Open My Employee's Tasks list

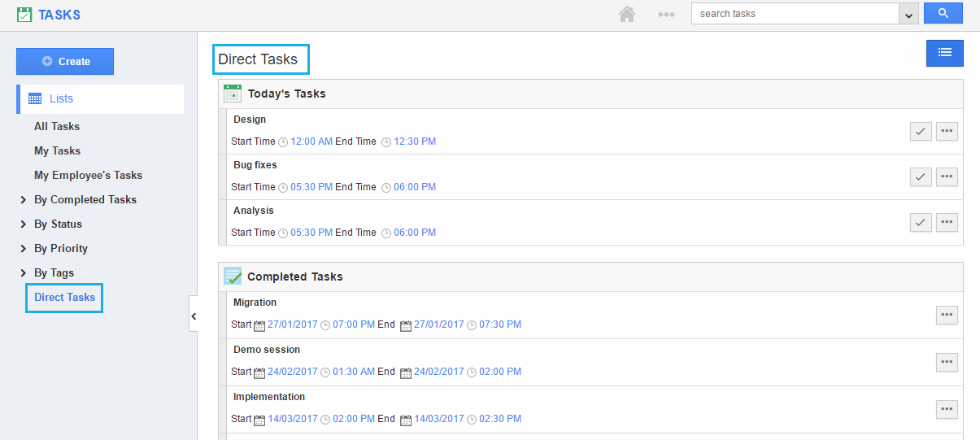pos(88,175)
